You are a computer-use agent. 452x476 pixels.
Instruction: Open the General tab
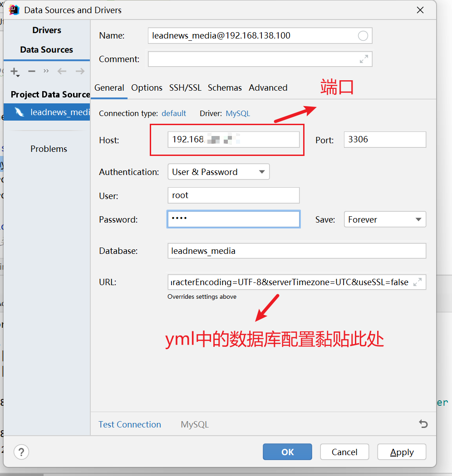click(109, 88)
